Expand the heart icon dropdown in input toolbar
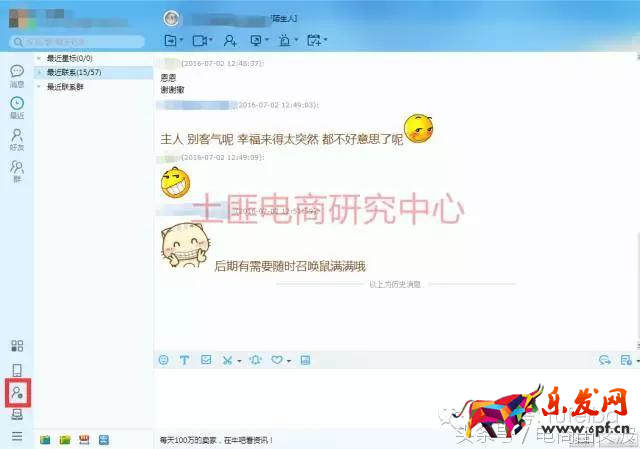Viewport: 640px width, 449px height. 289,360
